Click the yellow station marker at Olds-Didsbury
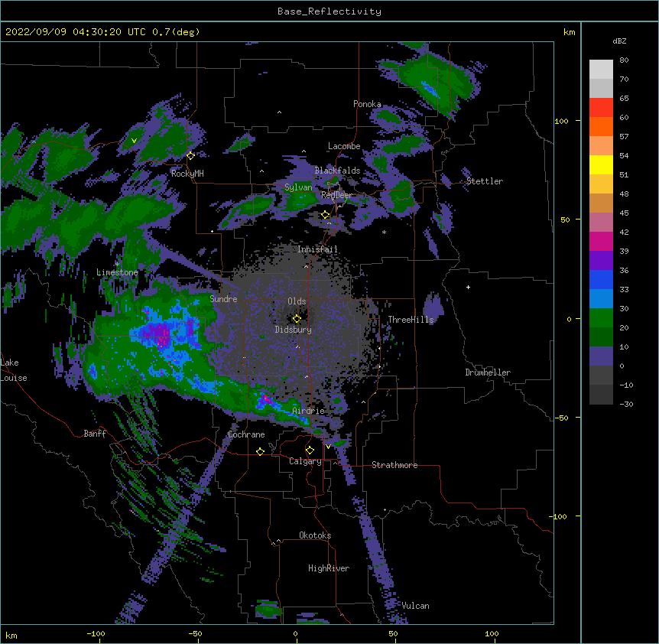Screen dimensions: 659x644 [297, 319]
